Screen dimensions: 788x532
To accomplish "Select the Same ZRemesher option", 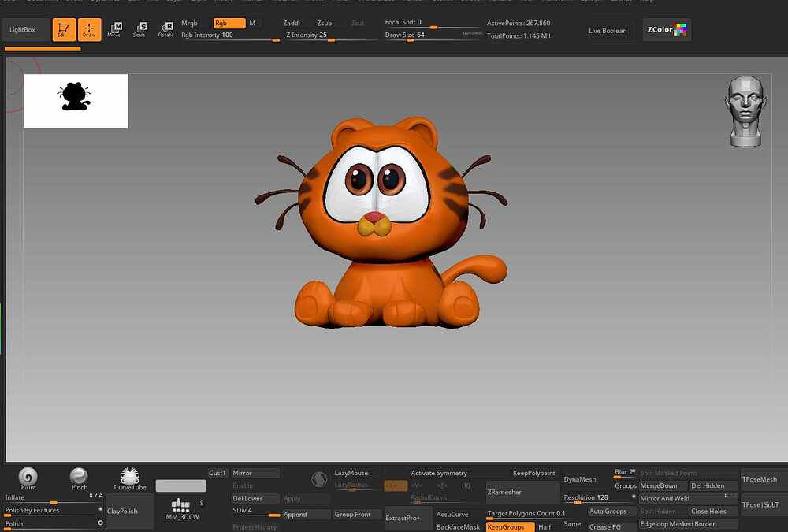I will point(573,524).
